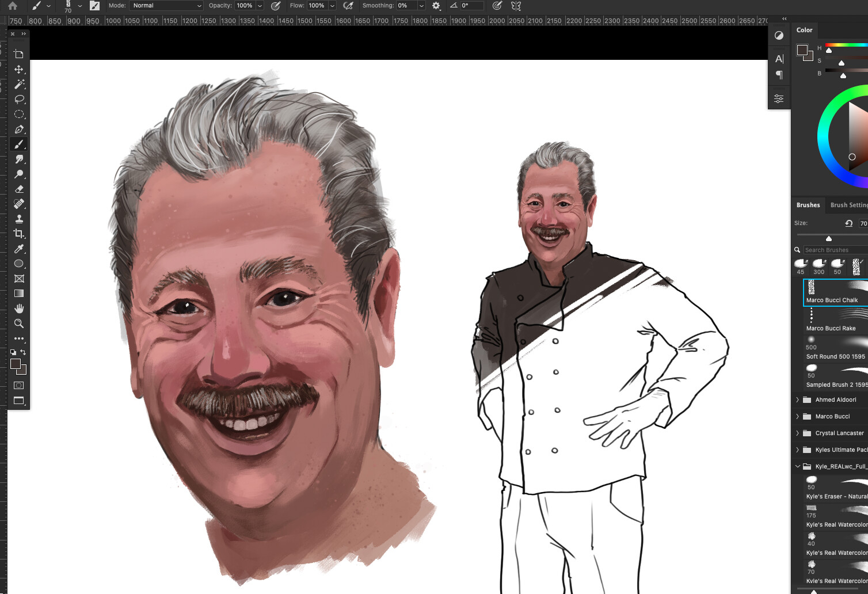Toggle pen pressure controls opacity
The image size is (868, 594).
(x=276, y=6)
